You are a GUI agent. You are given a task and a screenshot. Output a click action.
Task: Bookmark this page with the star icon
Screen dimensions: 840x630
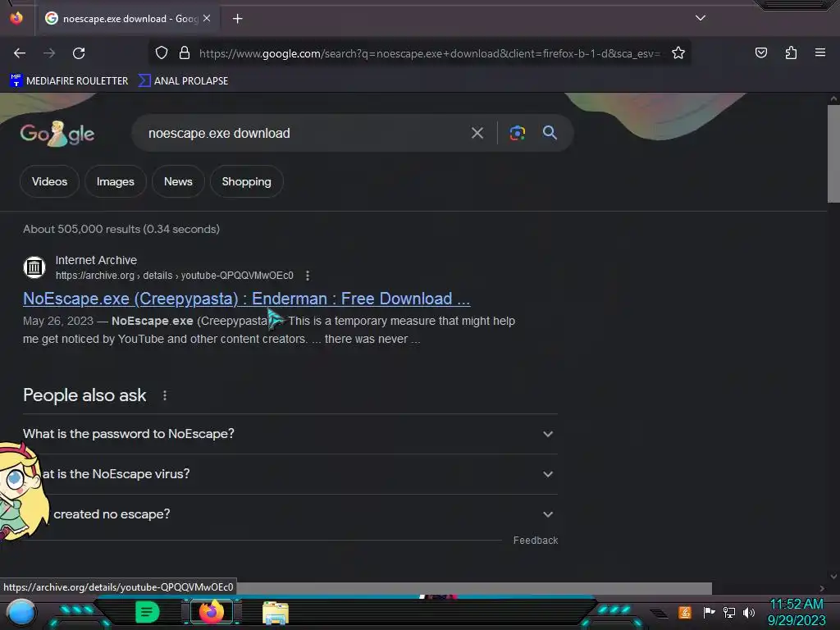click(x=678, y=52)
